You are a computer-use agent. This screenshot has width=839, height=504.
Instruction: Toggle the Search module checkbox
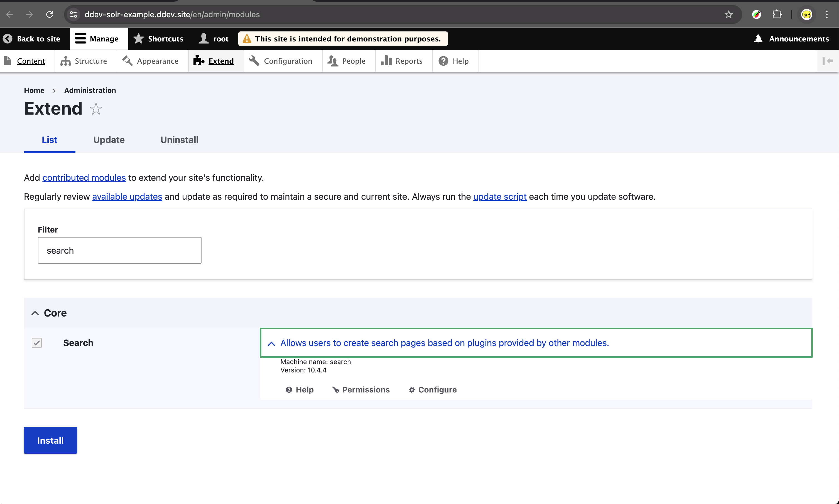tap(37, 343)
